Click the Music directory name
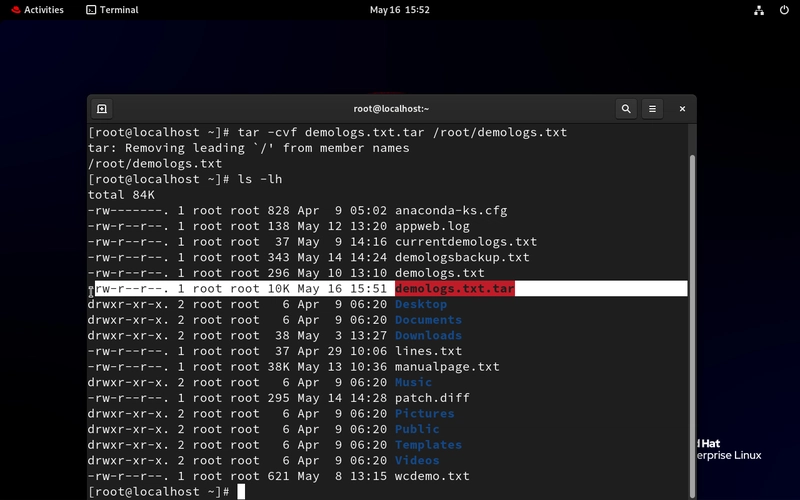 click(413, 382)
